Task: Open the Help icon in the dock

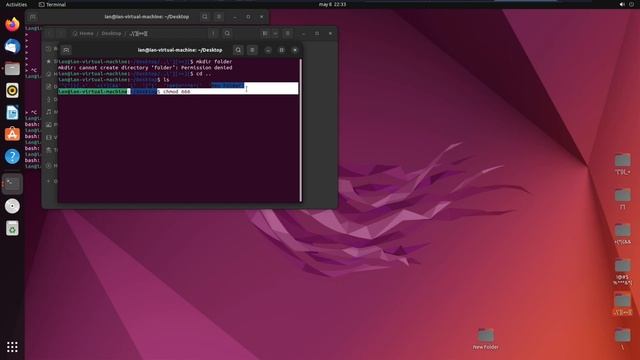Action: pyautogui.click(x=12, y=156)
